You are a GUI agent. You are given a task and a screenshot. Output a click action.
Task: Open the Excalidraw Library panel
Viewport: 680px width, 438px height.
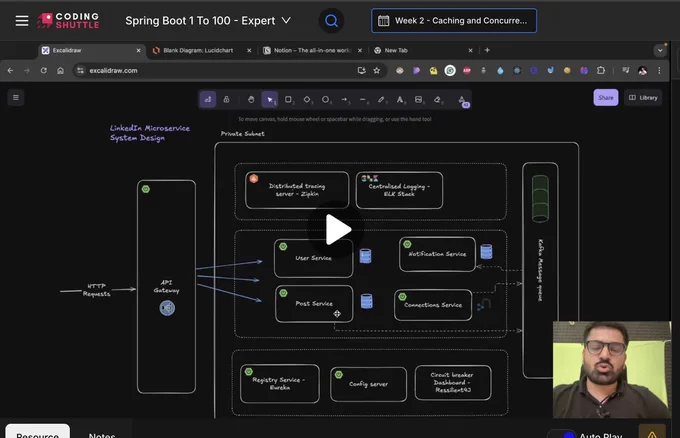643,98
